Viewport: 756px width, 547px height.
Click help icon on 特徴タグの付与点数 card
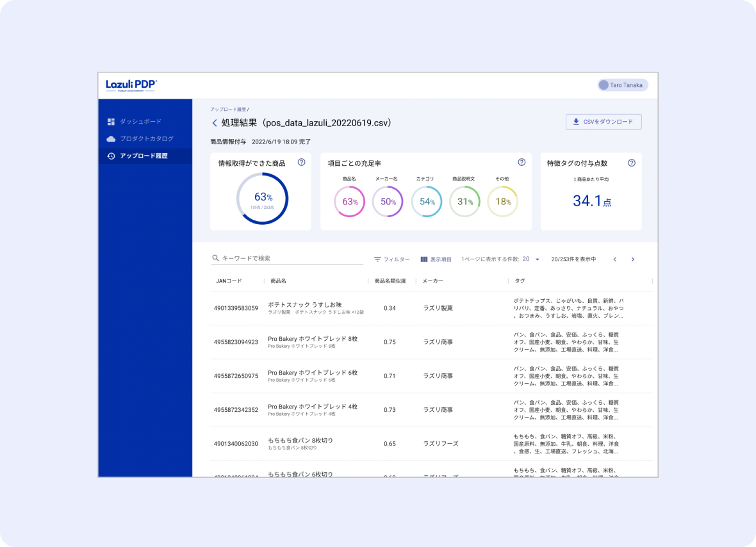coord(631,163)
